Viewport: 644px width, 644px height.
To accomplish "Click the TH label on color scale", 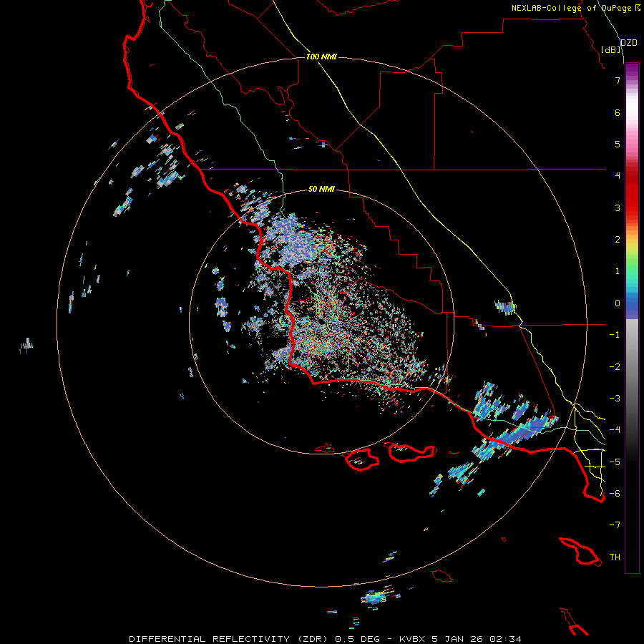I will pyautogui.click(x=615, y=557).
